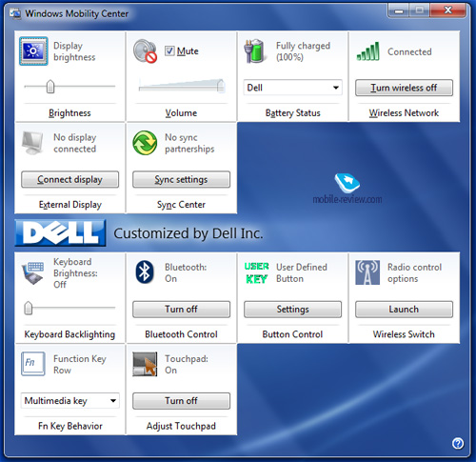This screenshot has height=462, width=476.
Task: Click 'No sync partnerships' text
Action: coord(189,143)
